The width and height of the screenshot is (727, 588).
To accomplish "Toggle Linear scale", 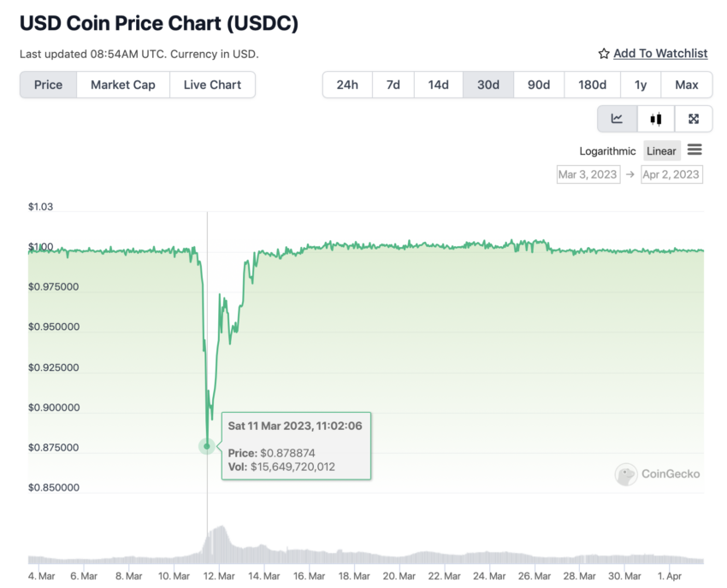I will click(x=662, y=151).
